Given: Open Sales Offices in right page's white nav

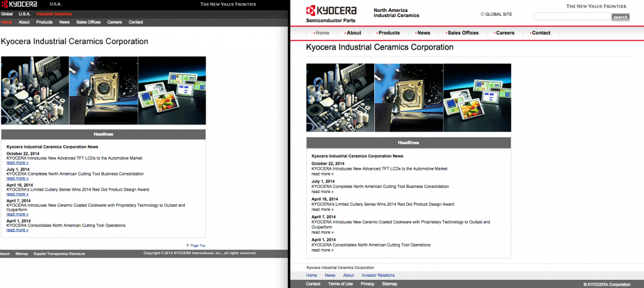Looking at the screenshot, I should (462, 33).
